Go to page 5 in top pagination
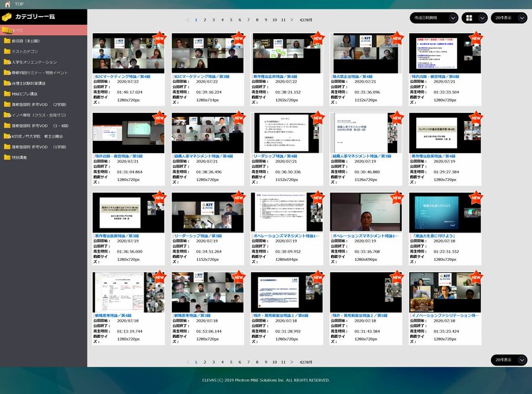This screenshot has width=532, height=394. 231,20
